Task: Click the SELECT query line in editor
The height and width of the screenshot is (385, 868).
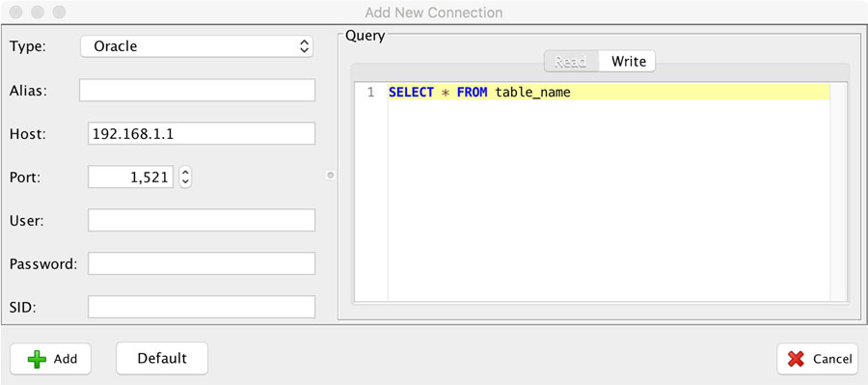Action: (609, 93)
